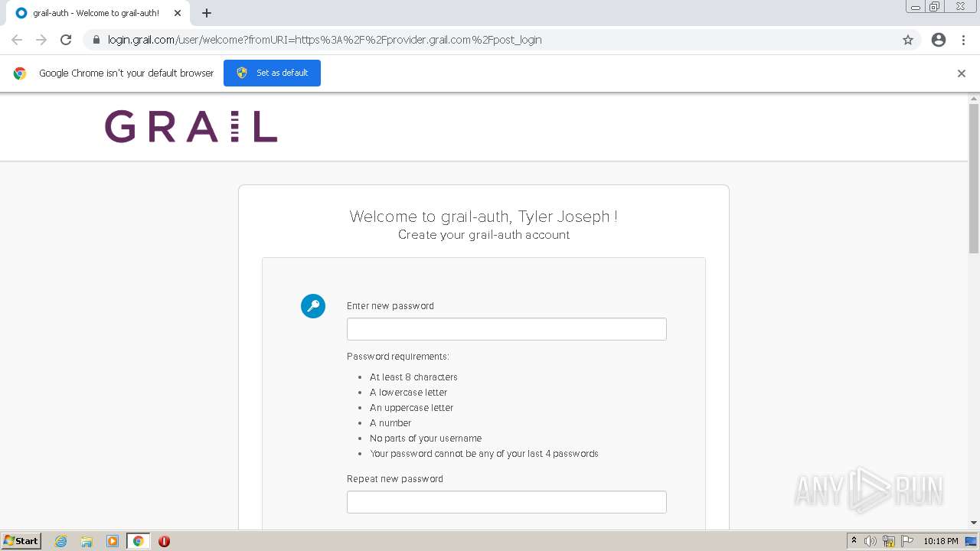The height and width of the screenshot is (551, 980).
Task: Click the volume speaker tray icon
Action: 871,541
